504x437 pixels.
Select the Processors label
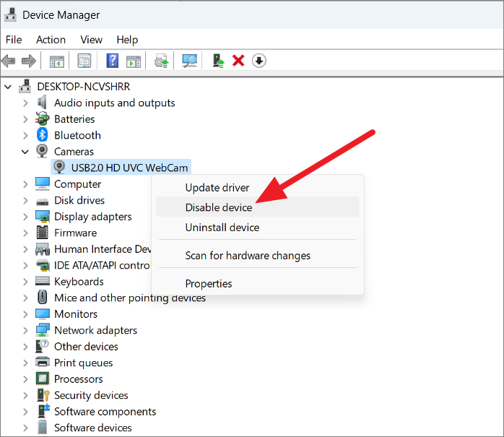point(79,378)
